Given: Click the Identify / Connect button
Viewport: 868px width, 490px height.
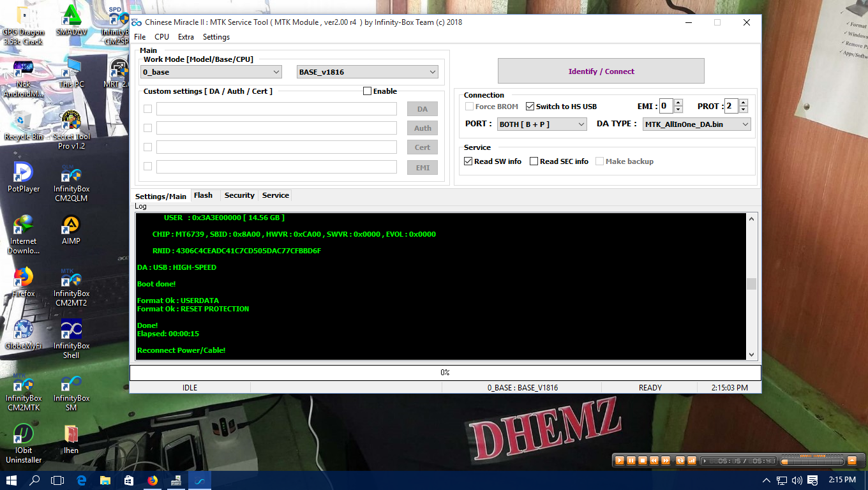Looking at the screenshot, I should click(x=601, y=71).
